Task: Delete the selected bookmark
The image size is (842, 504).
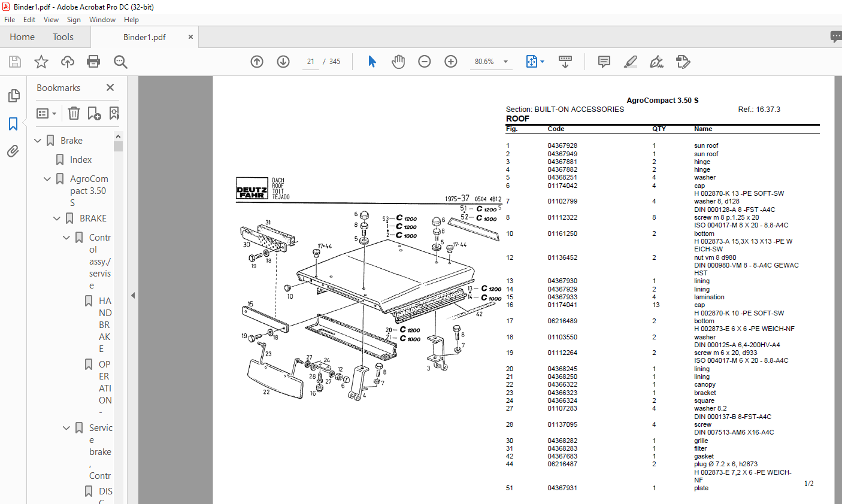Action: (74, 113)
